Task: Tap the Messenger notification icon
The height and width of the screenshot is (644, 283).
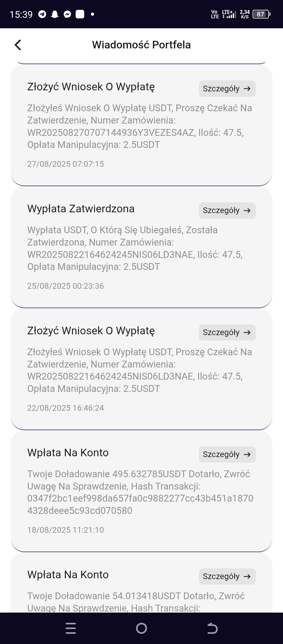Action: (67, 14)
